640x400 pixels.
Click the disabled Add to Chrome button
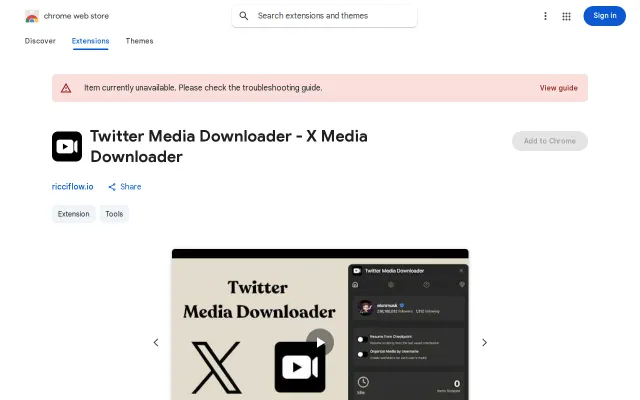click(550, 141)
